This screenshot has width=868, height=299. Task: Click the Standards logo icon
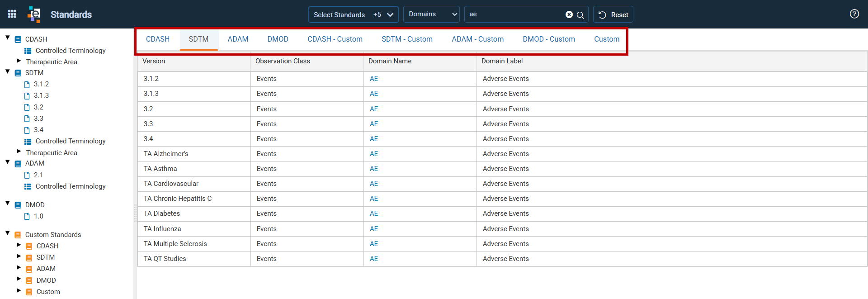(34, 14)
